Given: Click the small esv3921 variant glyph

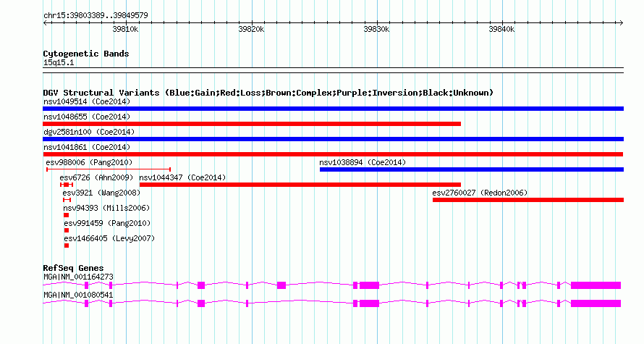Looking at the screenshot, I should 67,200.
